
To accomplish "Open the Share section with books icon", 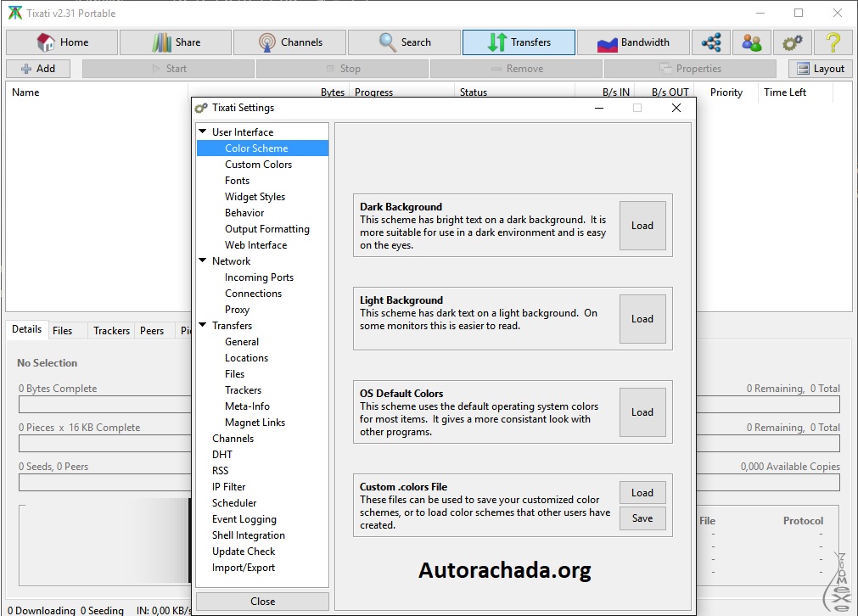I will click(x=176, y=42).
